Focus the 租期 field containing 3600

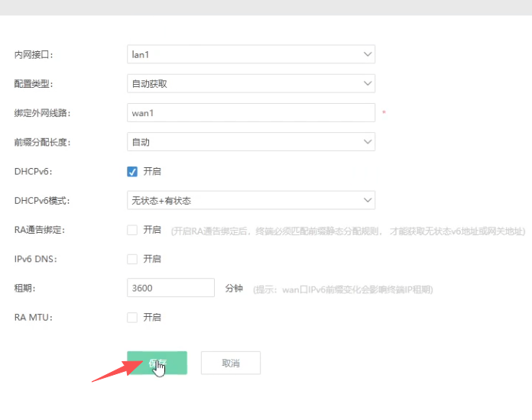click(x=170, y=288)
